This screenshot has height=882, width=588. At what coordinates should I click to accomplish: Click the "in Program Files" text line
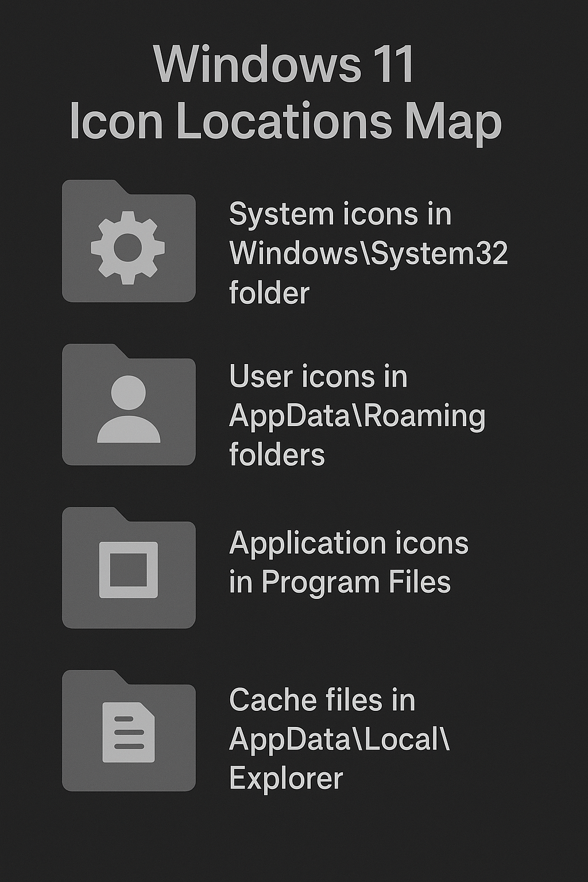(340, 582)
